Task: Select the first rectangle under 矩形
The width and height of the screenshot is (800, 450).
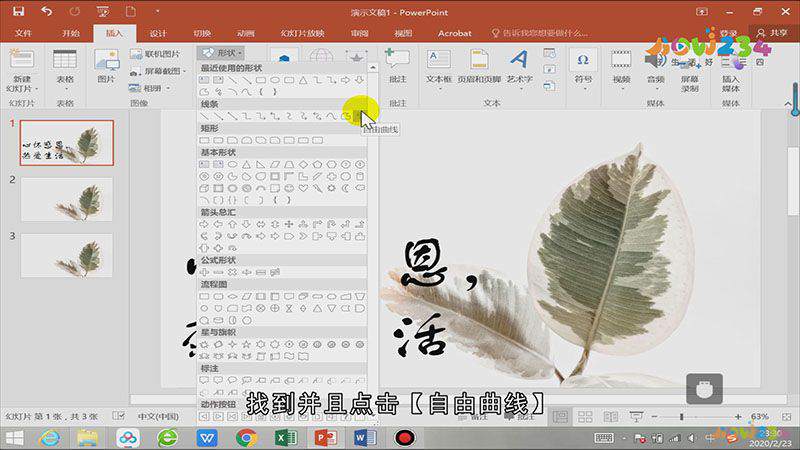Action: click(x=204, y=140)
